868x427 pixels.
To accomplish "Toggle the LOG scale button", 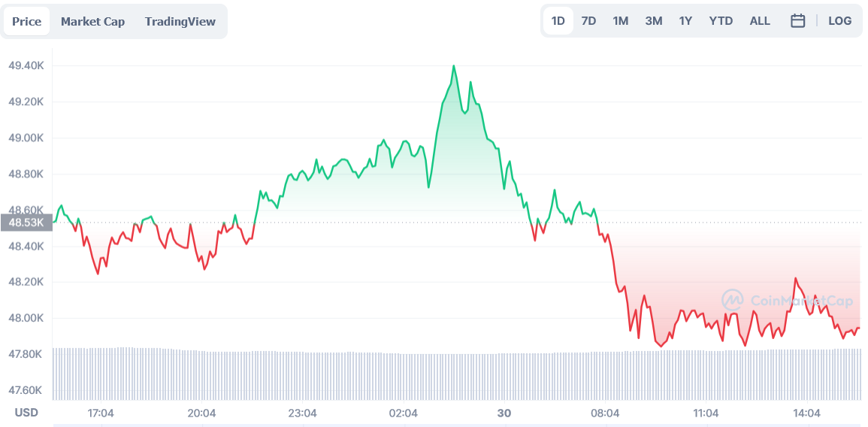I will pos(839,21).
